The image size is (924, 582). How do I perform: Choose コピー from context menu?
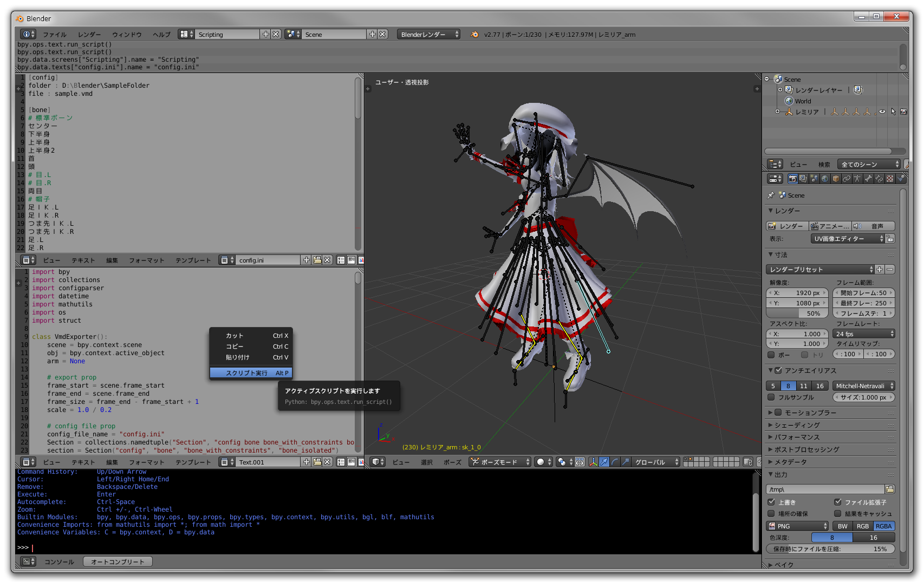(x=251, y=346)
